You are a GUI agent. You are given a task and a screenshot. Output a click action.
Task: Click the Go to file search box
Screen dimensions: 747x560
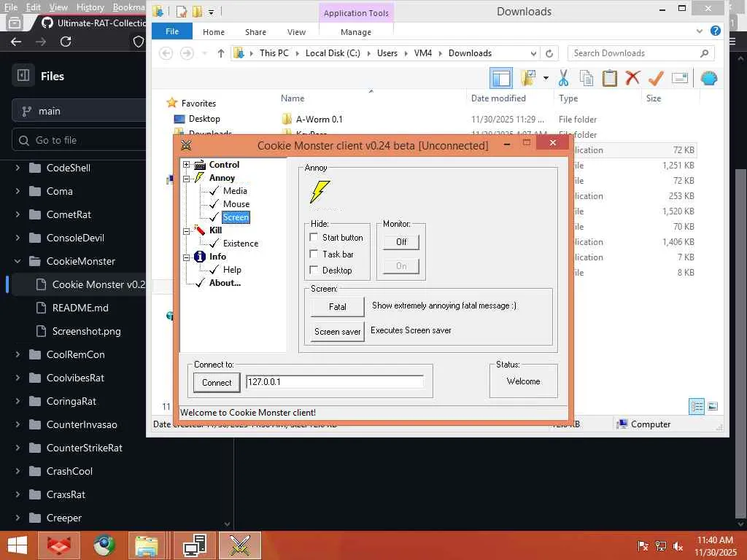point(79,140)
